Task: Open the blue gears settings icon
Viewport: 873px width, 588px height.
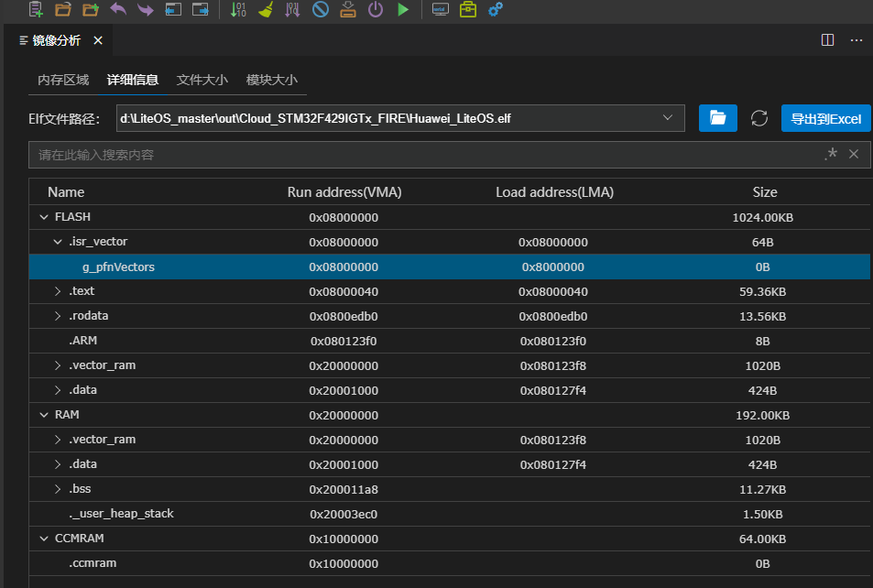Action: pyautogui.click(x=496, y=10)
